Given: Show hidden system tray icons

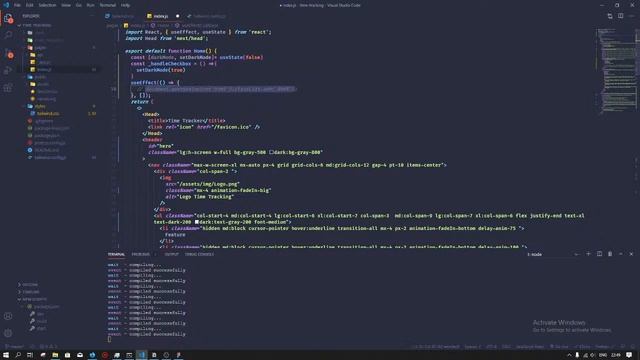Looking at the screenshot, I should tap(569, 355).
